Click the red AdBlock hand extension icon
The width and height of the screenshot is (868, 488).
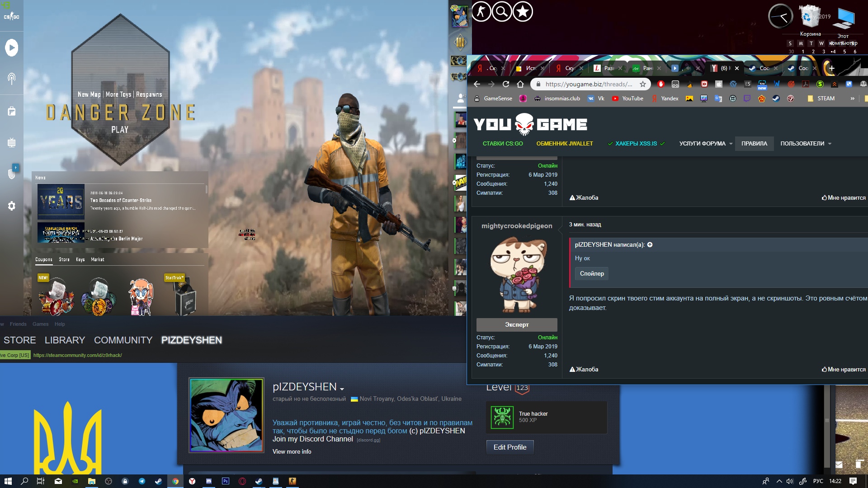(661, 84)
